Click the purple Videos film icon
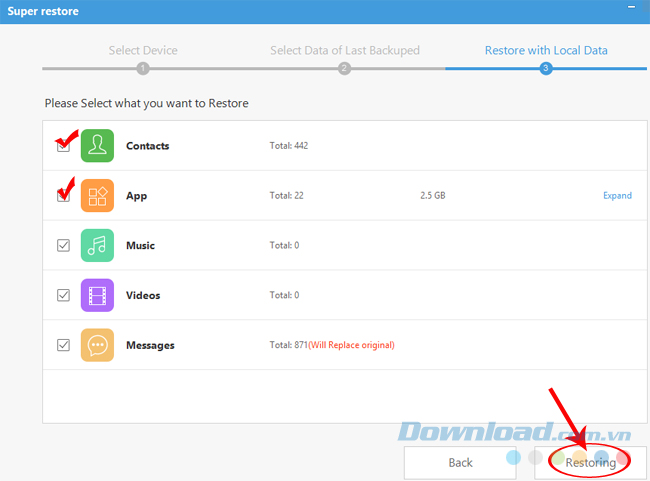 click(98, 296)
